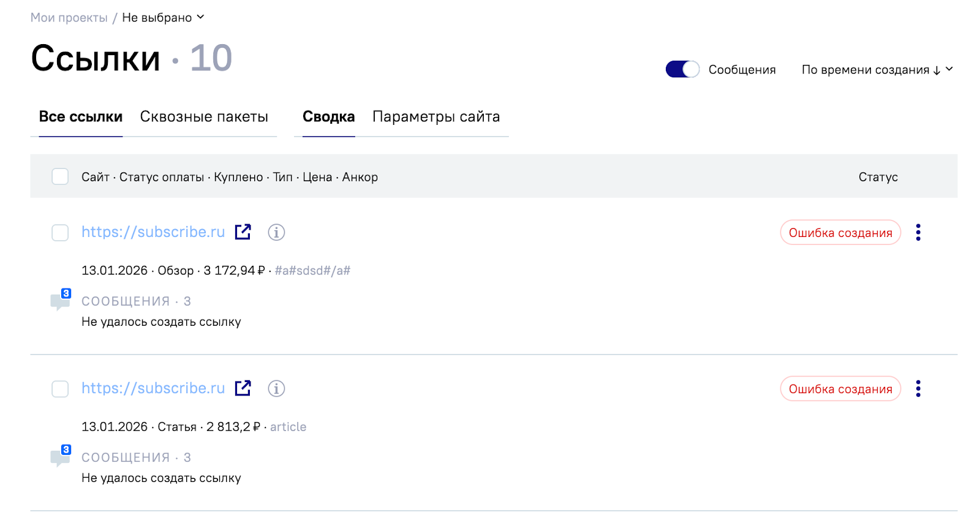Select the Сводка tab
This screenshot has height=515, width=980.
coord(328,116)
